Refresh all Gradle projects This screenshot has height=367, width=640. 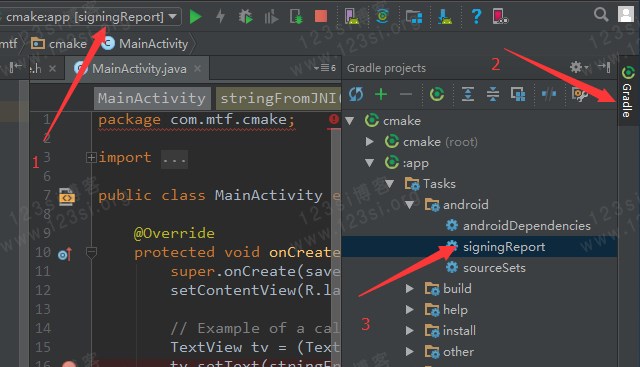click(x=356, y=94)
